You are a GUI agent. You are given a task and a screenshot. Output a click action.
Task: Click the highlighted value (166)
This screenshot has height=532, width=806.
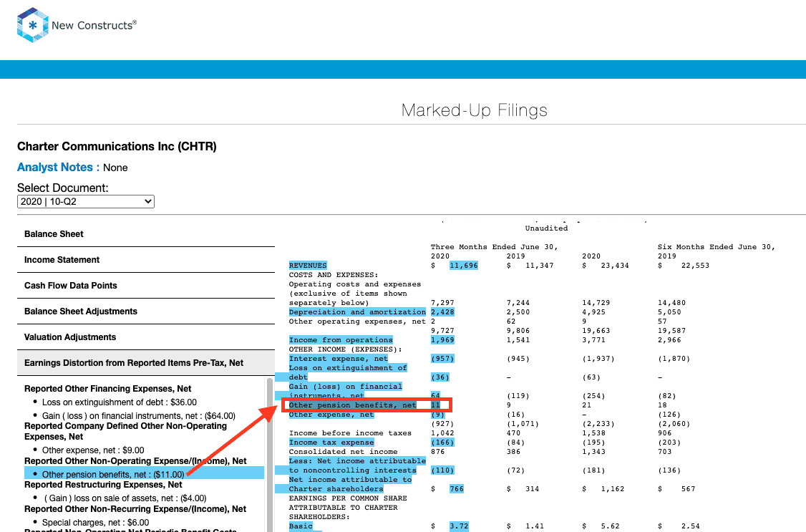click(442, 442)
